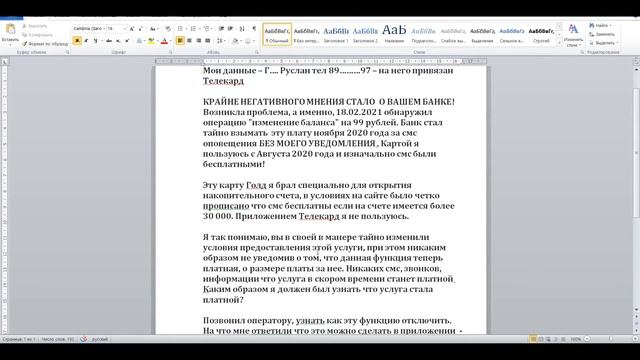Click the Cut (Вырезать) button

point(34,26)
